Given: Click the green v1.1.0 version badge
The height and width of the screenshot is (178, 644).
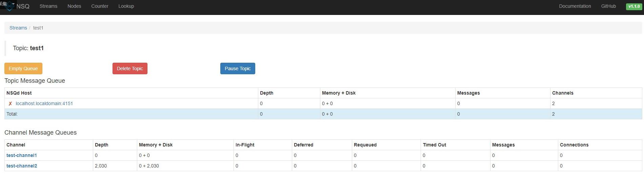Looking at the screenshot, I should pyautogui.click(x=634, y=6).
